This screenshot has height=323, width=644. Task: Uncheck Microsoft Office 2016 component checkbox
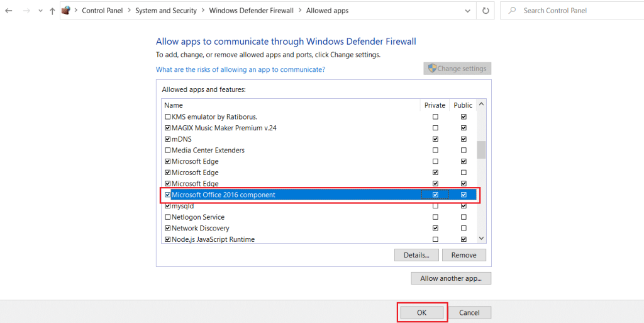click(167, 195)
